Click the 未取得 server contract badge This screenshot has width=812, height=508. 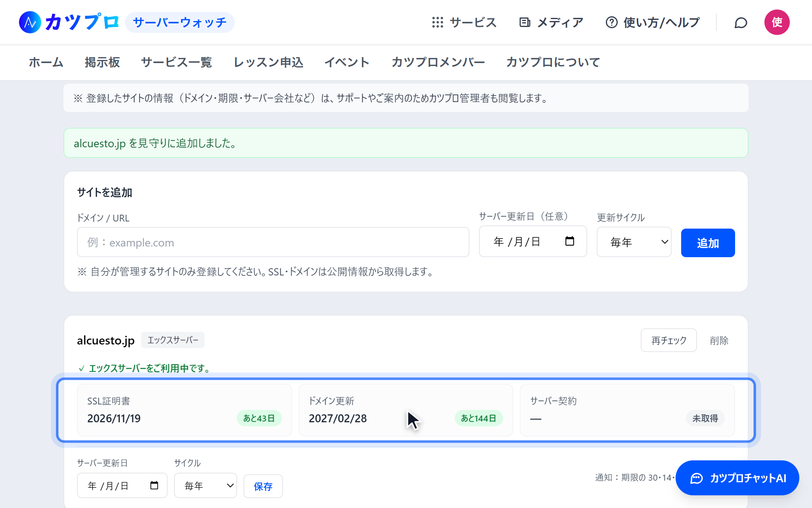[705, 418]
